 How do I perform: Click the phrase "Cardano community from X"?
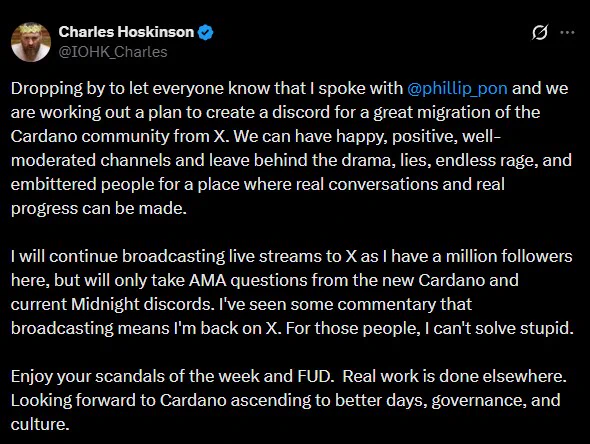click(119, 137)
